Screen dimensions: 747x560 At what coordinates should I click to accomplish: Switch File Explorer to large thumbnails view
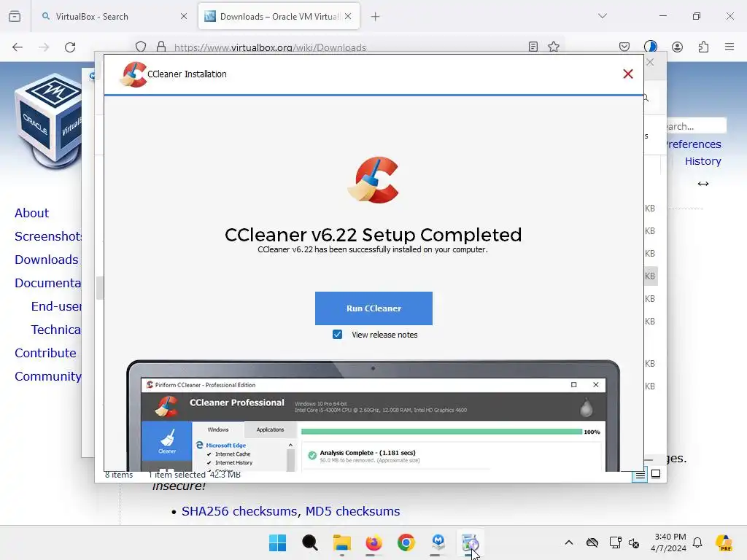[x=656, y=474]
